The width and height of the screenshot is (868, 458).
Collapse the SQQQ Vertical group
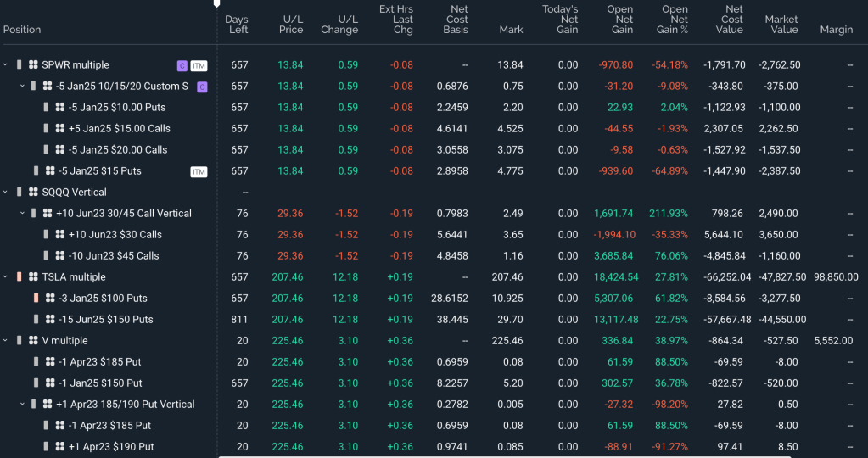click(6, 193)
